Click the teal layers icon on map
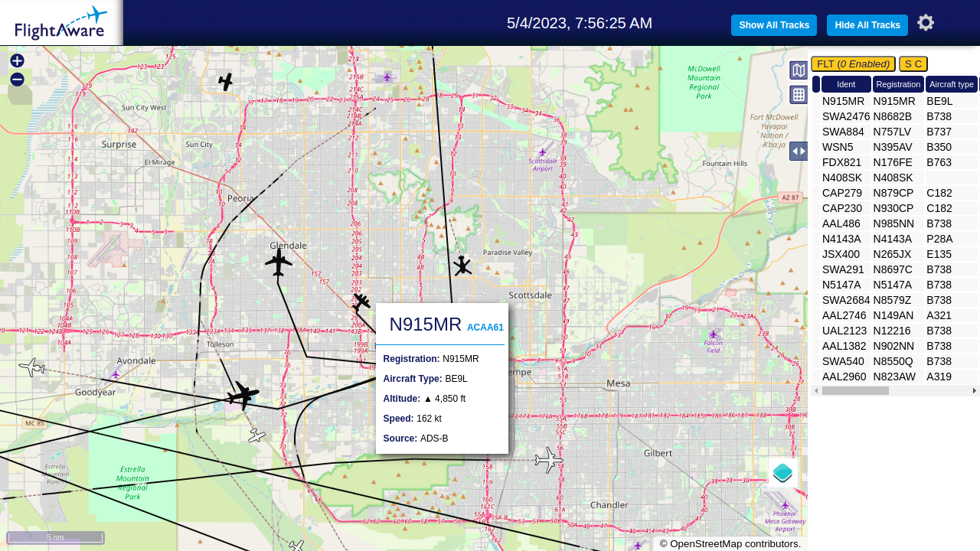Viewport: 980px width, 551px height. [782, 473]
